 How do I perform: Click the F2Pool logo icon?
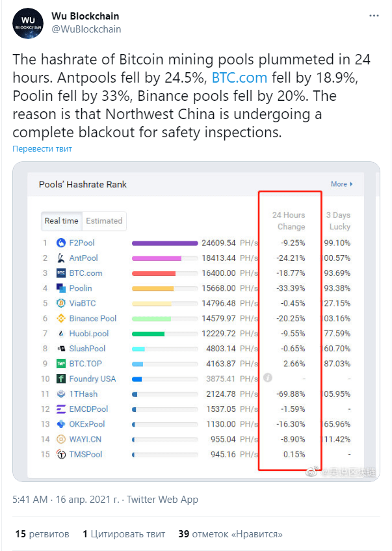click(61, 243)
